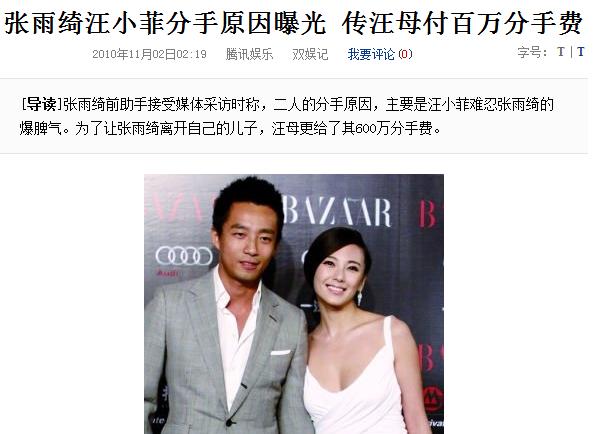Click the 字号 font size label
594x434 pixels.
pyautogui.click(x=532, y=52)
